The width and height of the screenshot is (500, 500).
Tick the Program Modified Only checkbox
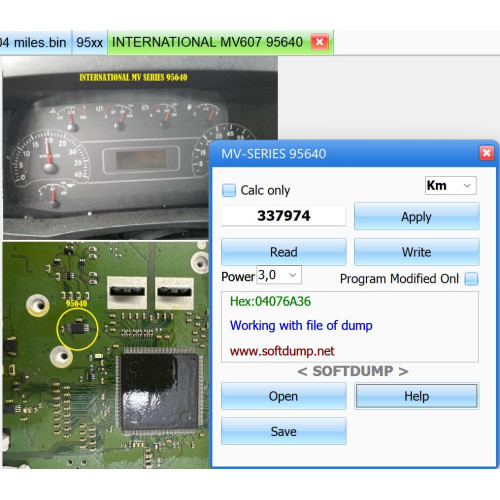pos(471,279)
